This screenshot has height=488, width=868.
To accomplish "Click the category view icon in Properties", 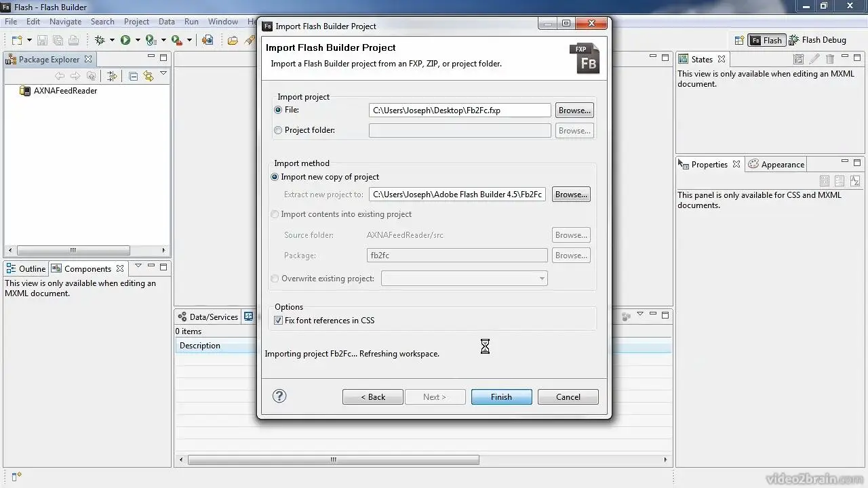I will click(x=840, y=181).
